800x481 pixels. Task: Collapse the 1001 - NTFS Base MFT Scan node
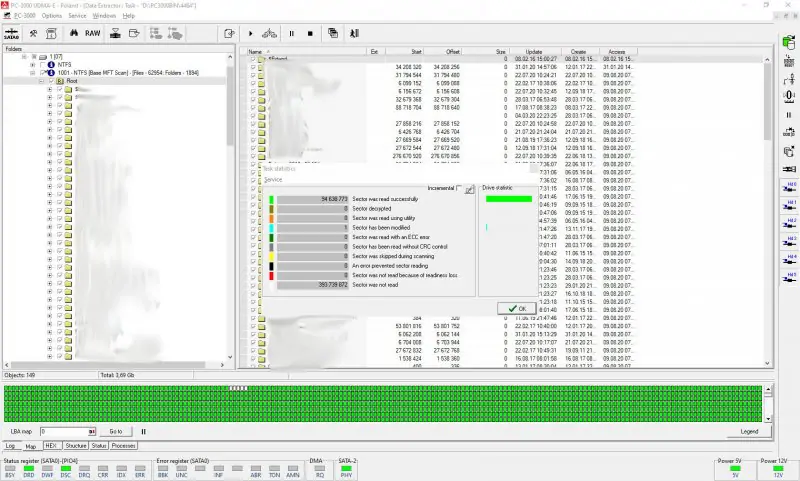click(x=33, y=73)
